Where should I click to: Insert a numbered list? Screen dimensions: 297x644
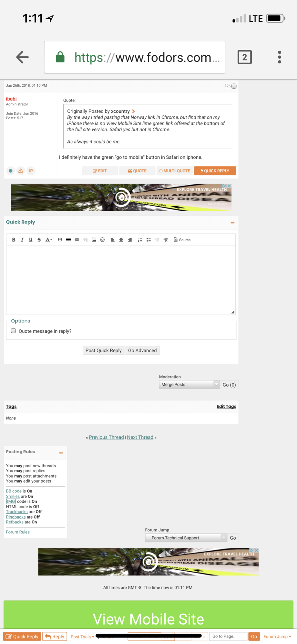coord(140,240)
